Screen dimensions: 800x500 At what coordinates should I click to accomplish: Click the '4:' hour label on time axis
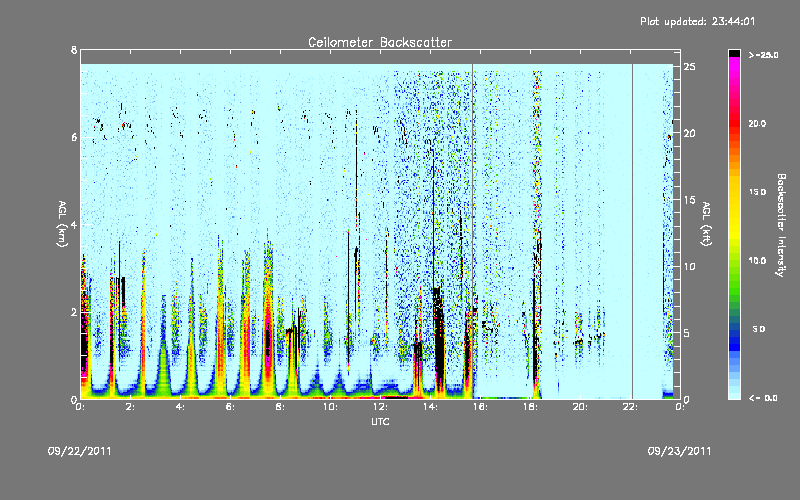pos(180,407)
